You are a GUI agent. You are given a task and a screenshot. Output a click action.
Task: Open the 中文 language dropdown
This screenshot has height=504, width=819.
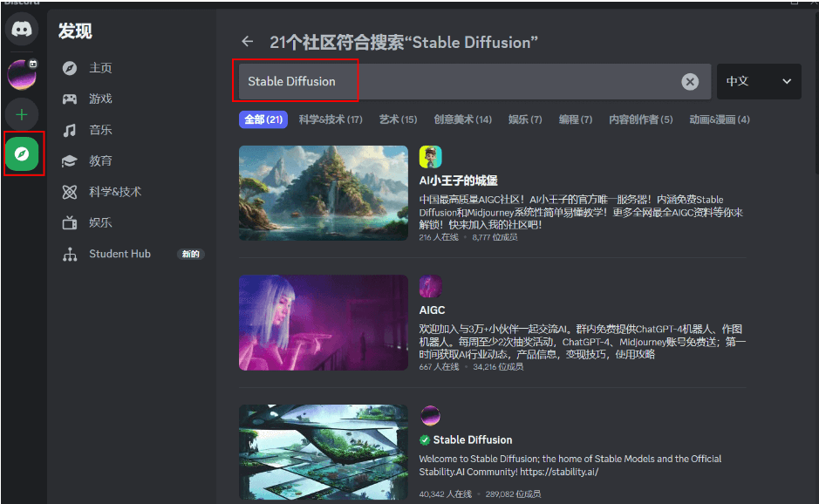(759, 81)
